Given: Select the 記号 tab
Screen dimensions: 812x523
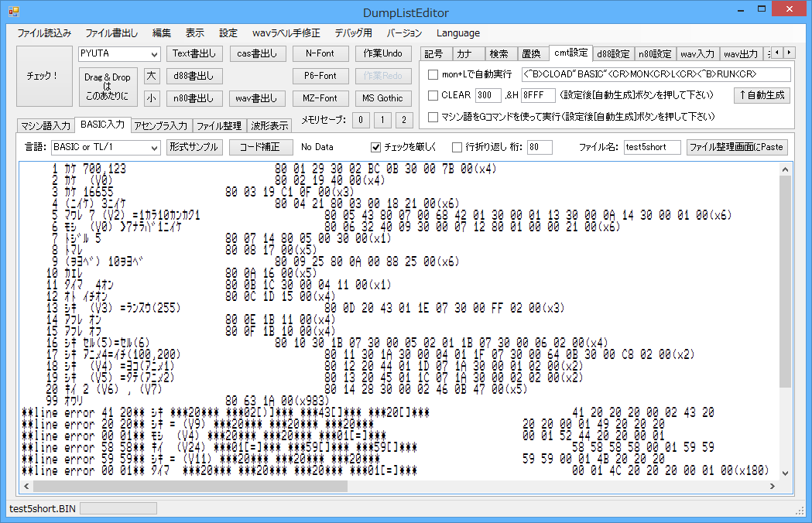Looking at the screenshot, I should tap(434, 54).
